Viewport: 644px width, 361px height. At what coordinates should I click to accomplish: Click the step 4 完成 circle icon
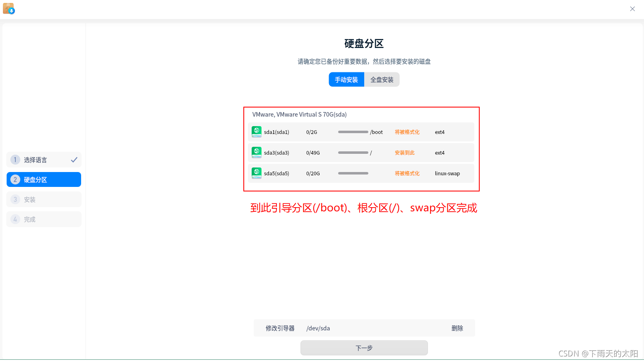click(x=15, y=219)
